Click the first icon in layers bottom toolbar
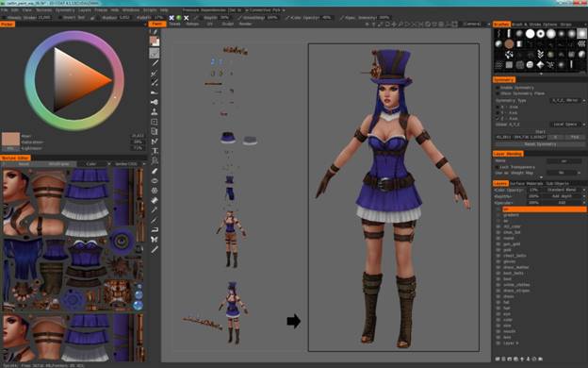Screen dimensions: 588x368 pyautogui.click(x=498, y=359)
